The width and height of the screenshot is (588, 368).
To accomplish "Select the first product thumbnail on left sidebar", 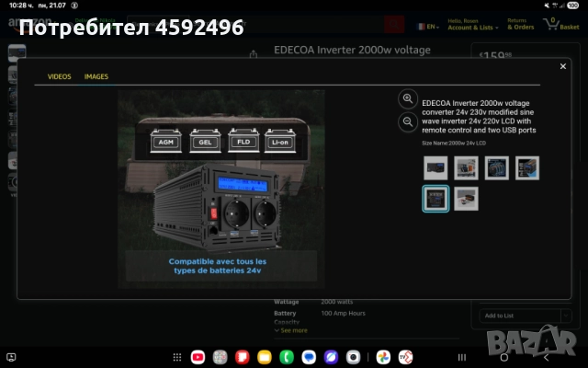I will pos(17,52).
